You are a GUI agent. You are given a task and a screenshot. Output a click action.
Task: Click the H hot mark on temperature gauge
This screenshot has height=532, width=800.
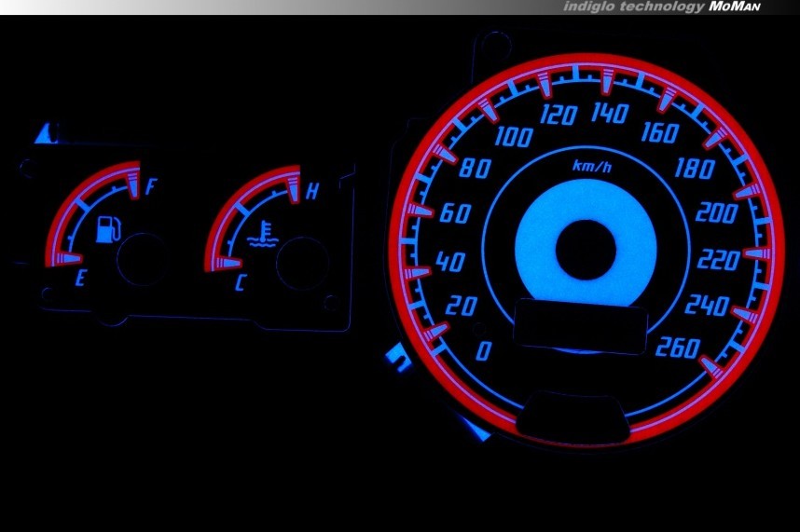tap(312, 192)
